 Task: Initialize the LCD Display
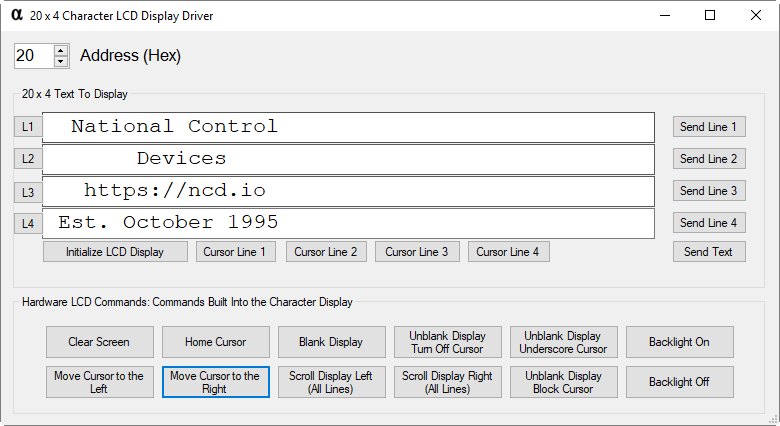pyautogui.click(x=115, y=252)
